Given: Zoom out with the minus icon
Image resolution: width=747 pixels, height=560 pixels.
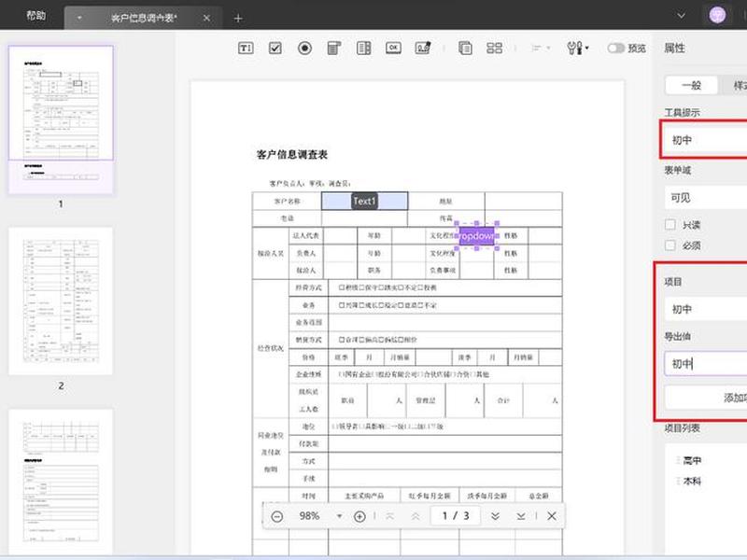Looking at the screenshot, I should click(x=276, y=516).
